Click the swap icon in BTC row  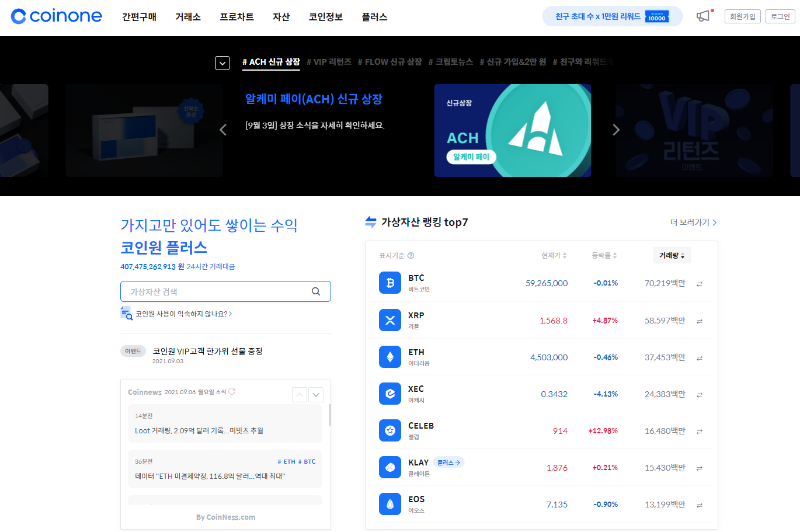tap(700, 284)
